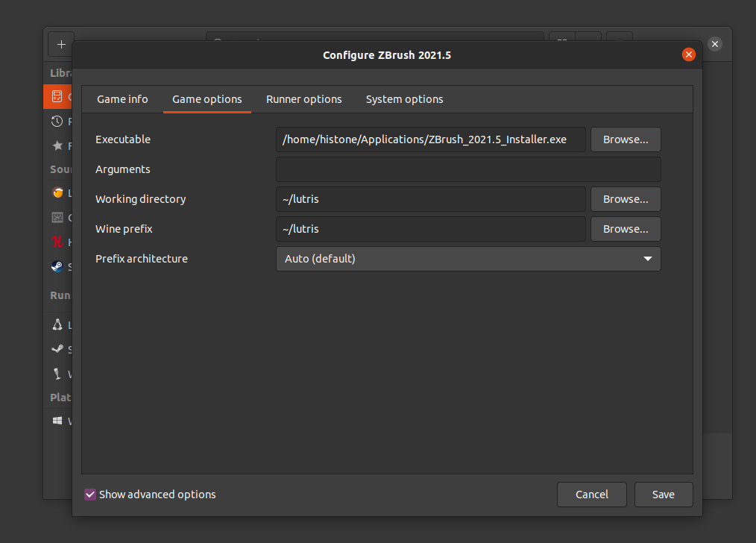Open Recent clock icon in Lutris sidebar
The width and height of the screenshot is (756, 543).
(57, 121)
